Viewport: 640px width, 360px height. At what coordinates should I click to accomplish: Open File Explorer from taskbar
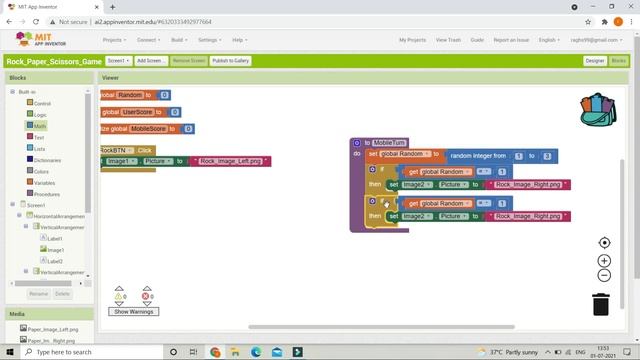point(235,352)
